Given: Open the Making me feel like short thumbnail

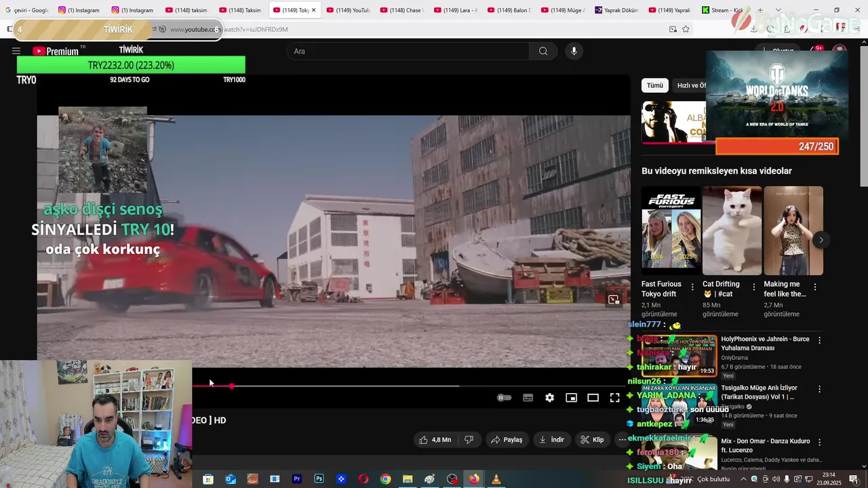Looking at the screenshot, I should [793, 230].
